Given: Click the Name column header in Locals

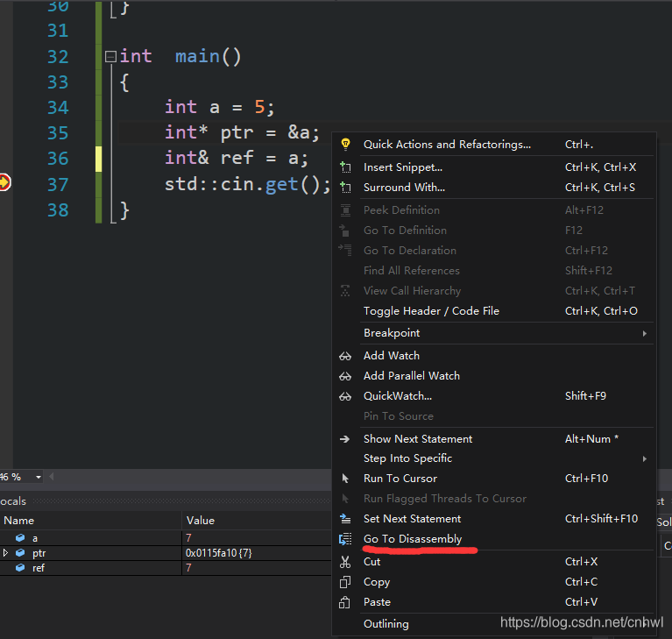Looking at the screenshot, I should (x=19, y=520).
